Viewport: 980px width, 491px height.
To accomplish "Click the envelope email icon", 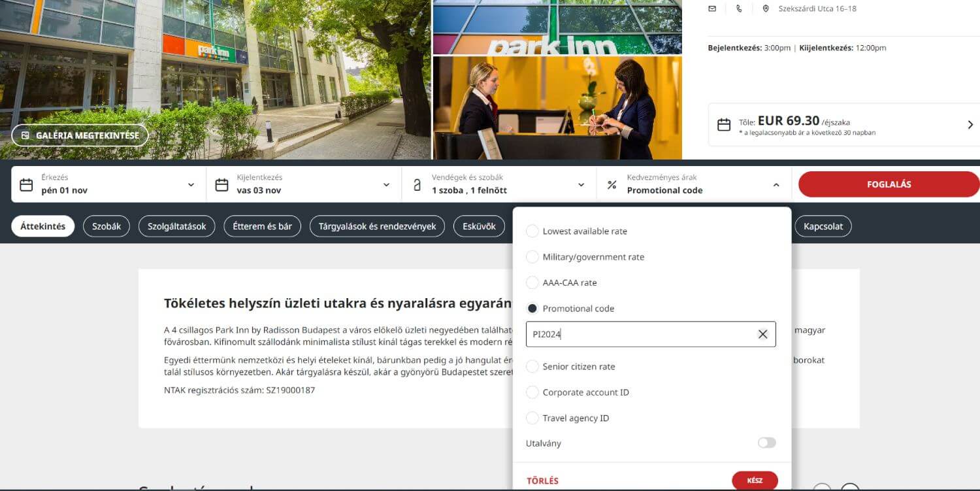I will (x=712, y=8).
